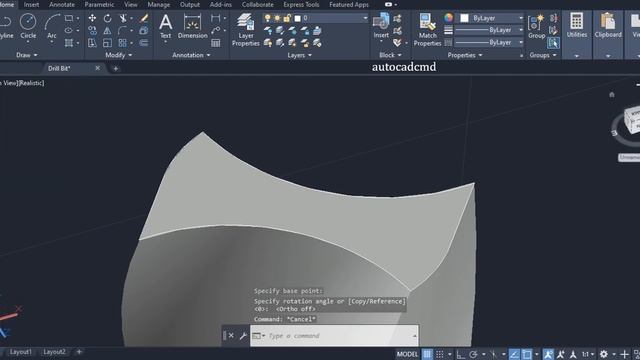The height and width of the screenshot is (360, 640).
Task: Click the Linear dimension icon
Action: (216, 18)
